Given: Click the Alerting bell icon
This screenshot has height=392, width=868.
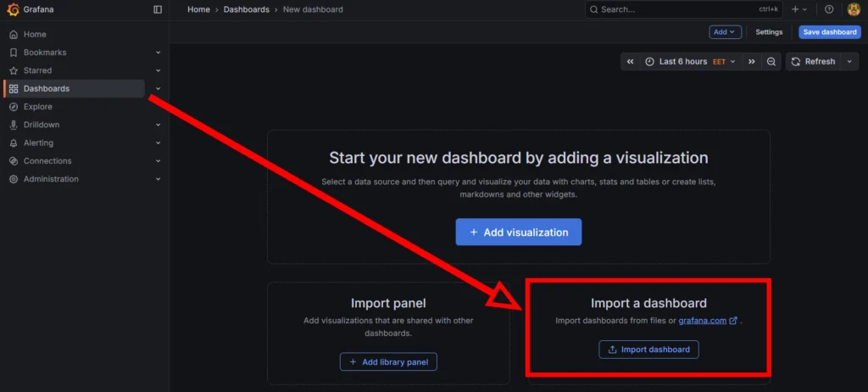Looking at the screenshot, I should (14, 143).
